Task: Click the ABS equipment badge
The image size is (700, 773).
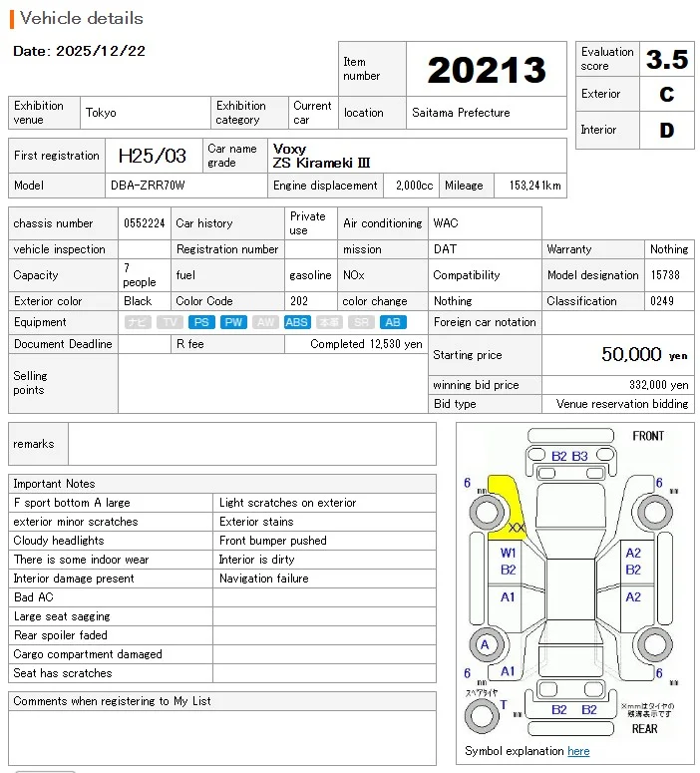Action: click(x=297, y=322)
